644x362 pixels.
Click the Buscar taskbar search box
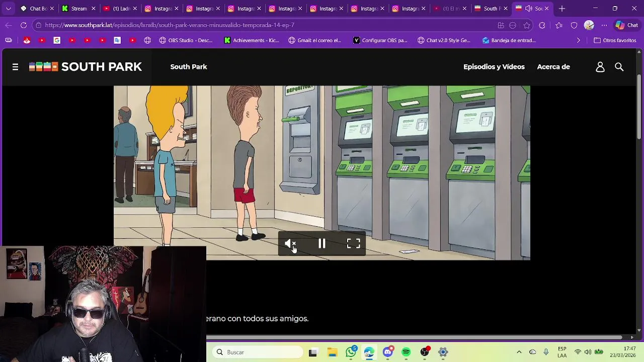point(257,352)
